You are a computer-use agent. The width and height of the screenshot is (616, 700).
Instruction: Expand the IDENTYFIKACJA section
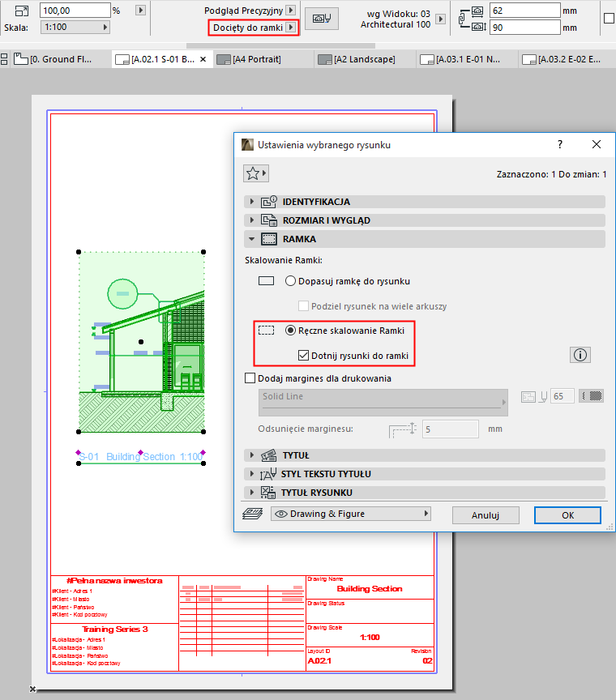tap(252, 202)
